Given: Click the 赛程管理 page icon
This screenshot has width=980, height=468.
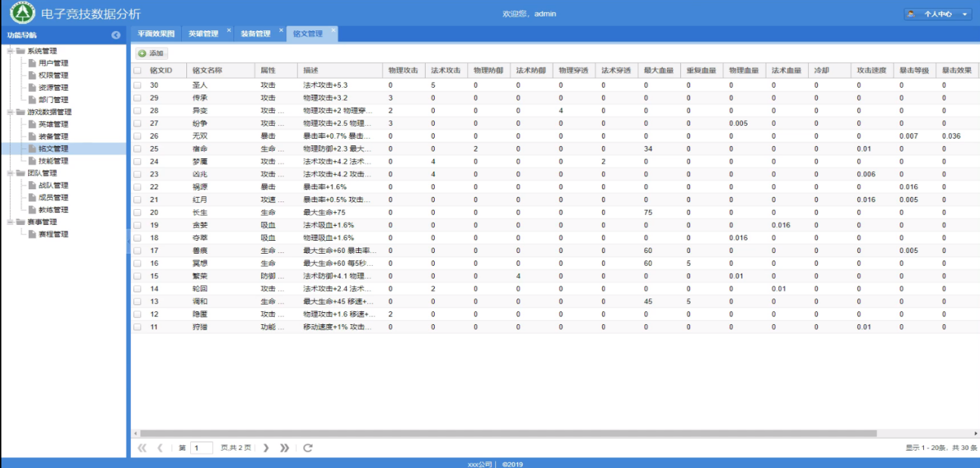Looking at the screenshot, I should pyautogui.click(x=33, y=234).
